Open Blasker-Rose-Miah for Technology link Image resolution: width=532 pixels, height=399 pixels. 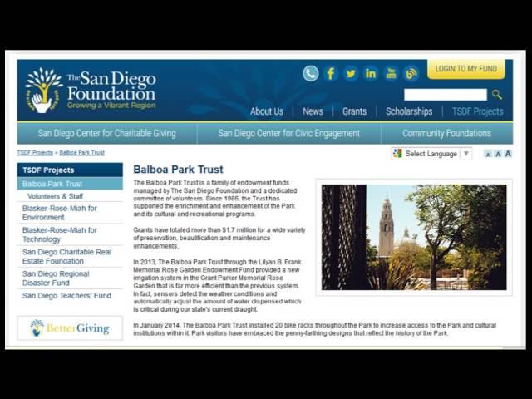point(70,234)
